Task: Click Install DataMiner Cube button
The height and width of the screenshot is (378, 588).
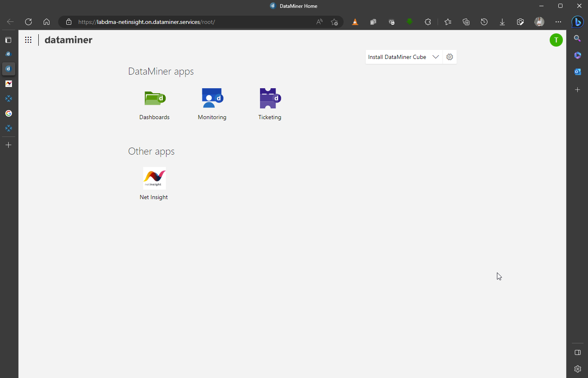Action: point(397,57)
